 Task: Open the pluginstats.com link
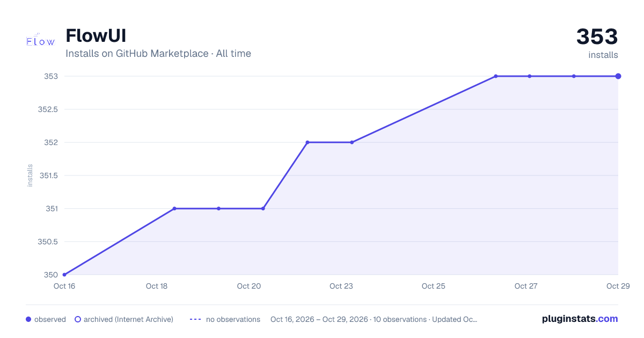580,319
